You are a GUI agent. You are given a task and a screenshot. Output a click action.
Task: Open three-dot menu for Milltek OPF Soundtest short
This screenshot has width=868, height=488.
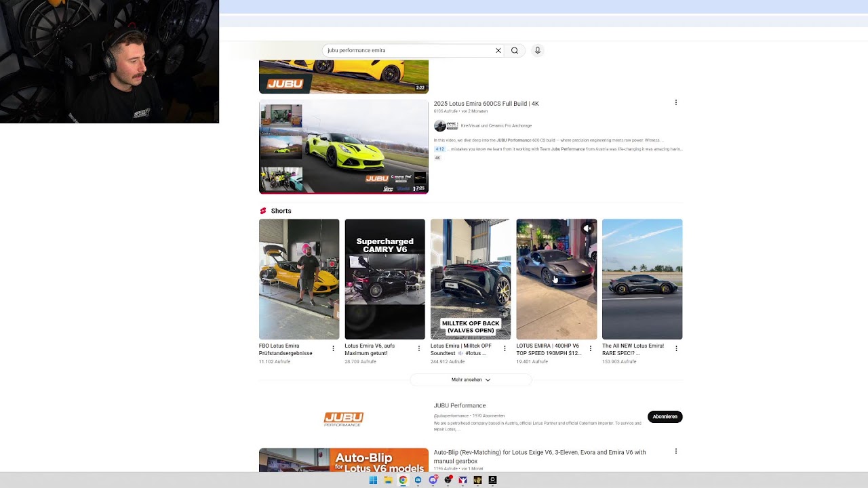coord(505,348)
